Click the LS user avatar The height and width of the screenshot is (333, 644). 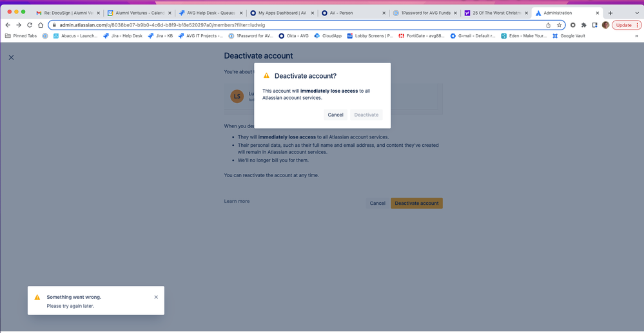point(237,97)
